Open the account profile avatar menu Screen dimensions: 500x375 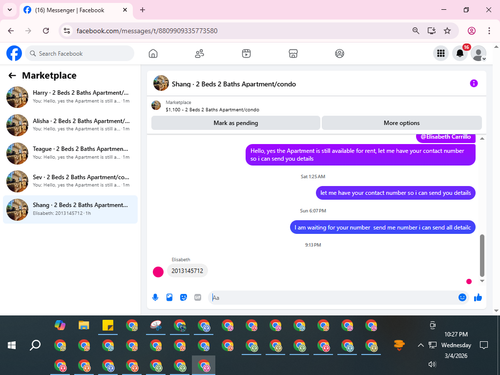point(479,53)
